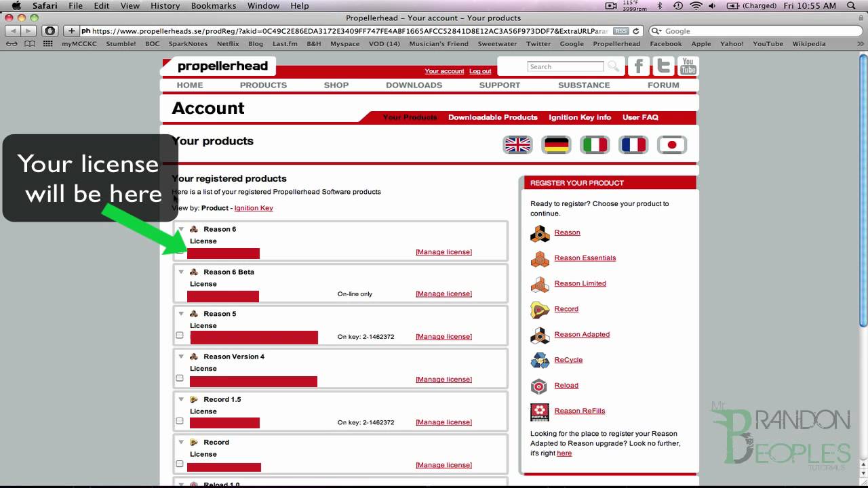Open the DOWNLOADS navigation menu
Screen dimensions: 868x488
[x=414, y=85]
